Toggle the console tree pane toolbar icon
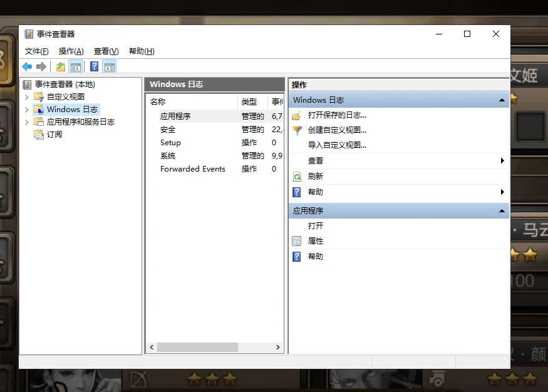Viewport: 548px width, 392px height. point(76,67)
